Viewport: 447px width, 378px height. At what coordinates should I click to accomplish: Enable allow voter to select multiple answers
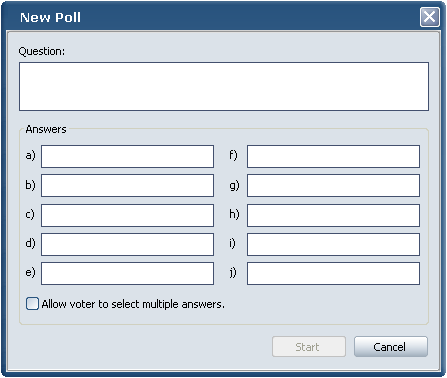pos(32,304)
